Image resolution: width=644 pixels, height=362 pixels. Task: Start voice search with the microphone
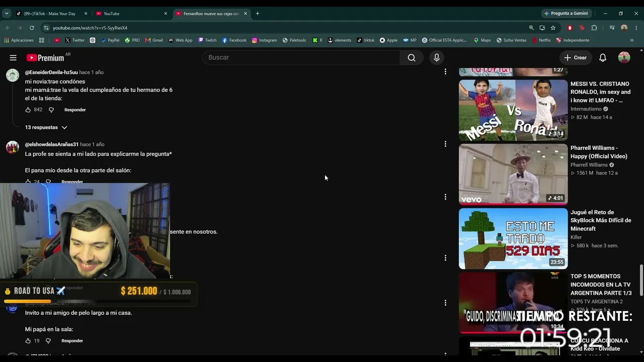pos(437,58)
